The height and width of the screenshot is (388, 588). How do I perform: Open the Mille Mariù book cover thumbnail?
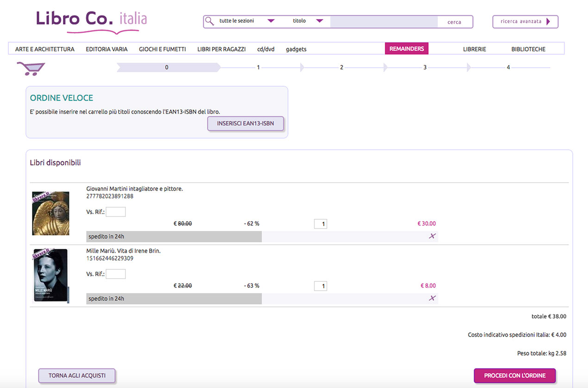click(x=50, y=276)
